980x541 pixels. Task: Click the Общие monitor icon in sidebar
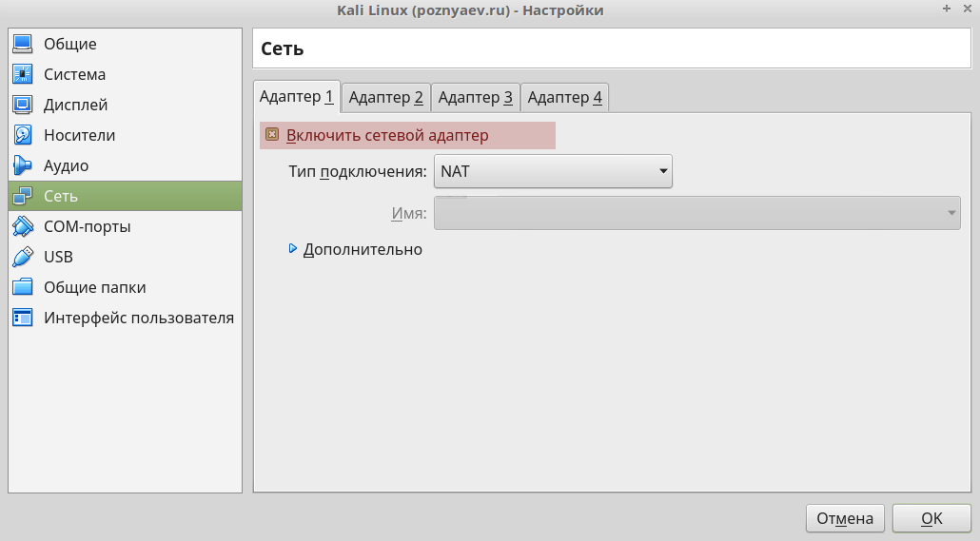[23, 45]
